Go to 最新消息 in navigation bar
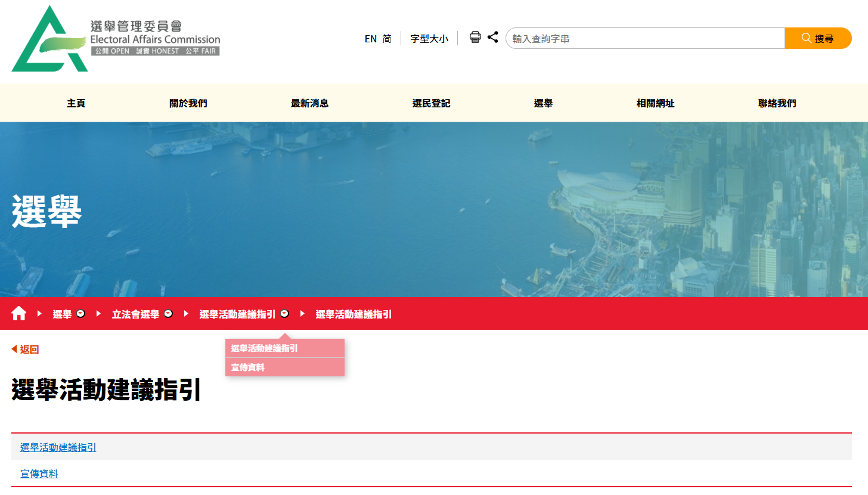The image size is (868, 495). pyautogui.click(x=309, y=103)
